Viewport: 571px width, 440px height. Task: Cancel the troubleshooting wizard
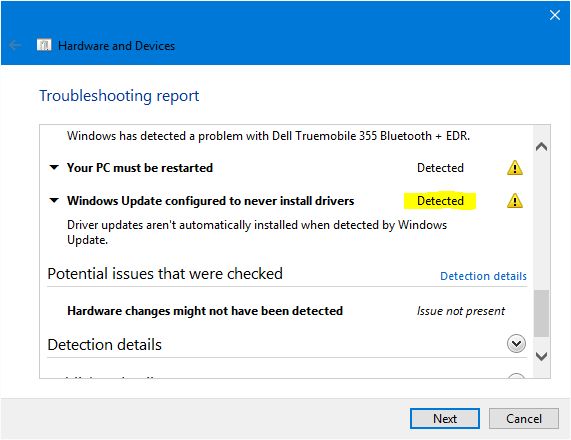524,419
